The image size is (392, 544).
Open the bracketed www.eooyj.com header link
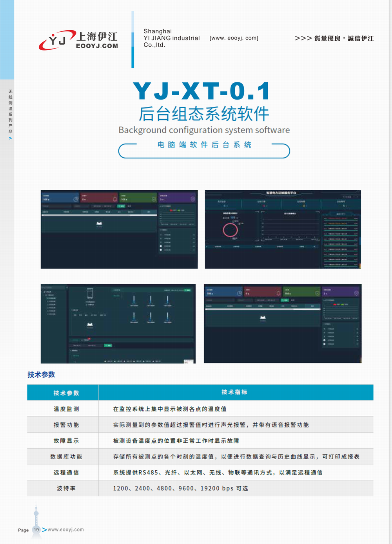pyautogui.click(x=234, y=38)
